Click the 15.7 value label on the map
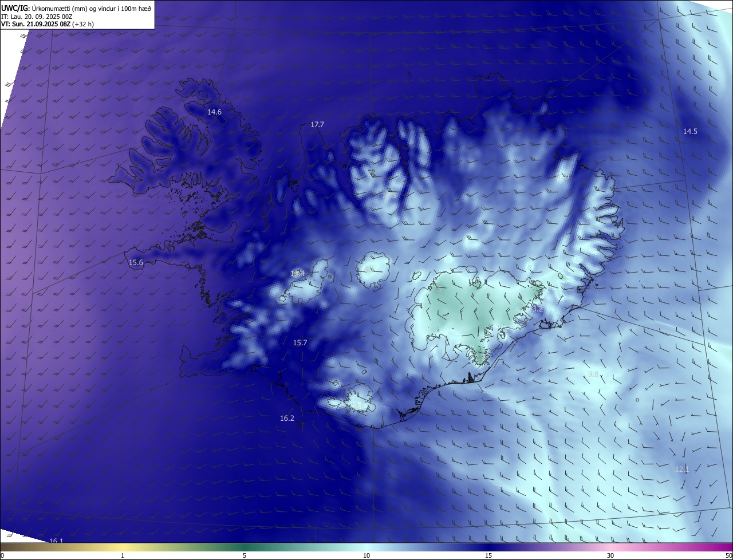This screenshot has height=560, width=733. pyautogui.click(x=300, y=342)
